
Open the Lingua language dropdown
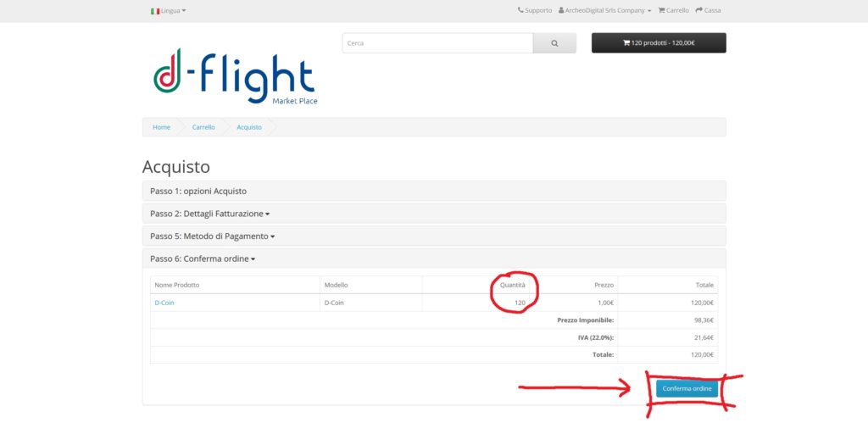point(169,10)
